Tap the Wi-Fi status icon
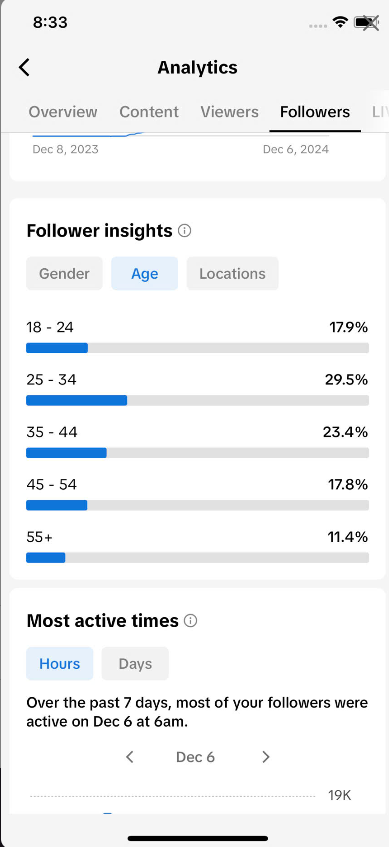 click(x=340, y=22)
